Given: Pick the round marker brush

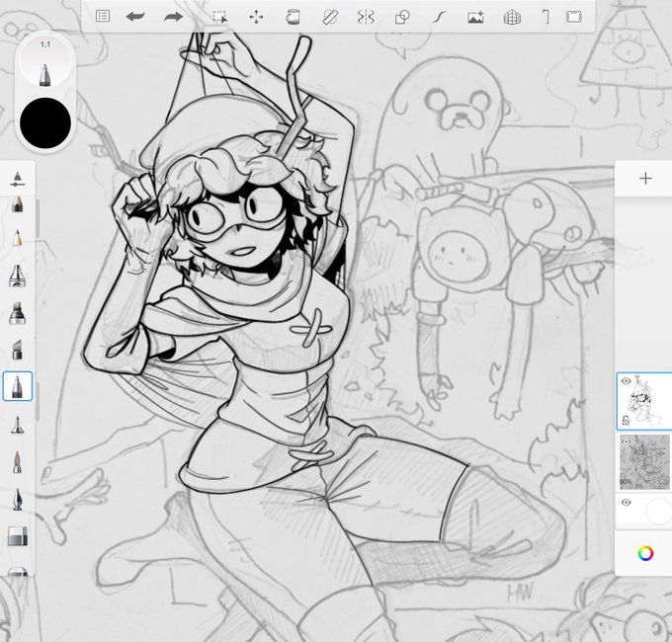Looking at the screenshot, I should [x=17, y=313].
